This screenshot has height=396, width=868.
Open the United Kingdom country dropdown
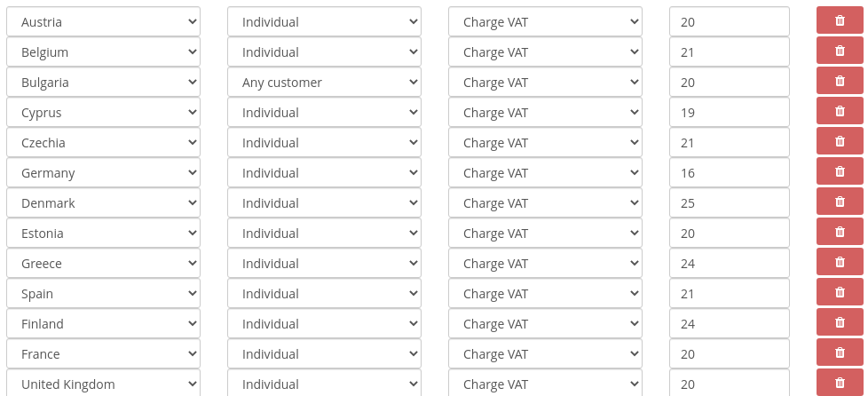103,384
